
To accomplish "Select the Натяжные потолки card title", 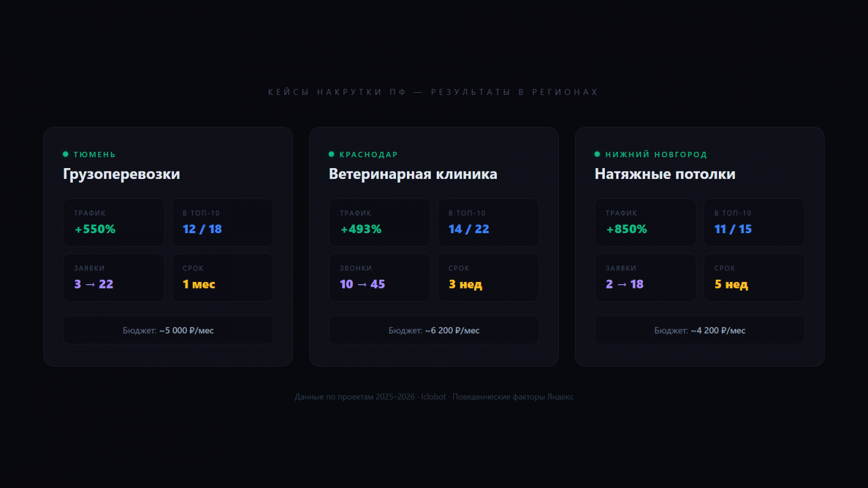I will click(x=665, y=174).
